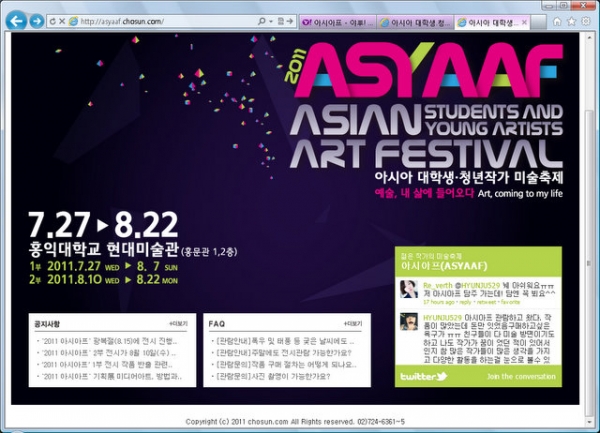The image size is (600, 433).
Task: Open notice about 광복절(8.15) 전시 진행
Action: [109, 341]
